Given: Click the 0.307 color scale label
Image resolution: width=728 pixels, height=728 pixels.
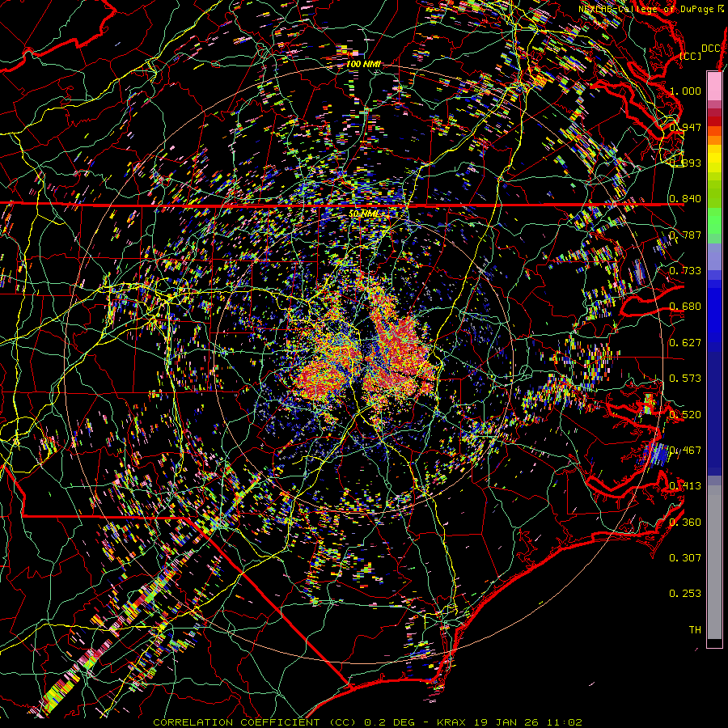Looking at the screenshot, I should (685, 558).
